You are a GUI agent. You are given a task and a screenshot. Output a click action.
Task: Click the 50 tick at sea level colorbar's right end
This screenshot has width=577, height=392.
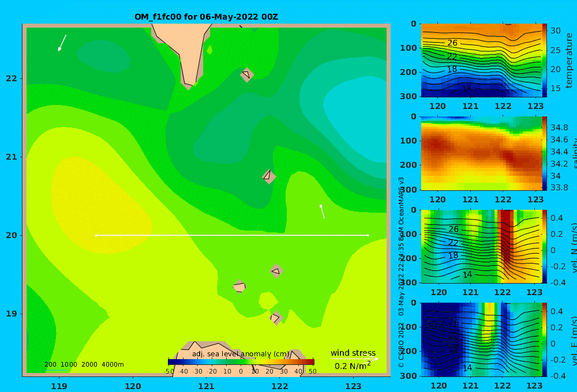pyautogui.click(x=312, y=371)
